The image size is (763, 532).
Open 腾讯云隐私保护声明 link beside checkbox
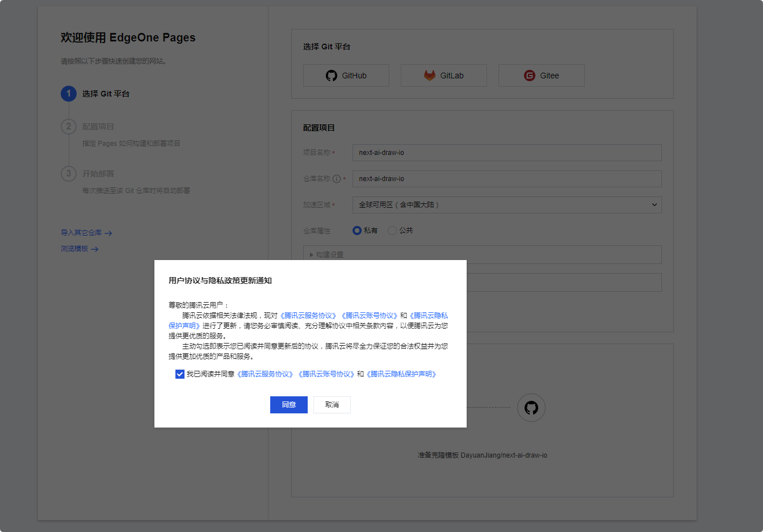(401, 374)
